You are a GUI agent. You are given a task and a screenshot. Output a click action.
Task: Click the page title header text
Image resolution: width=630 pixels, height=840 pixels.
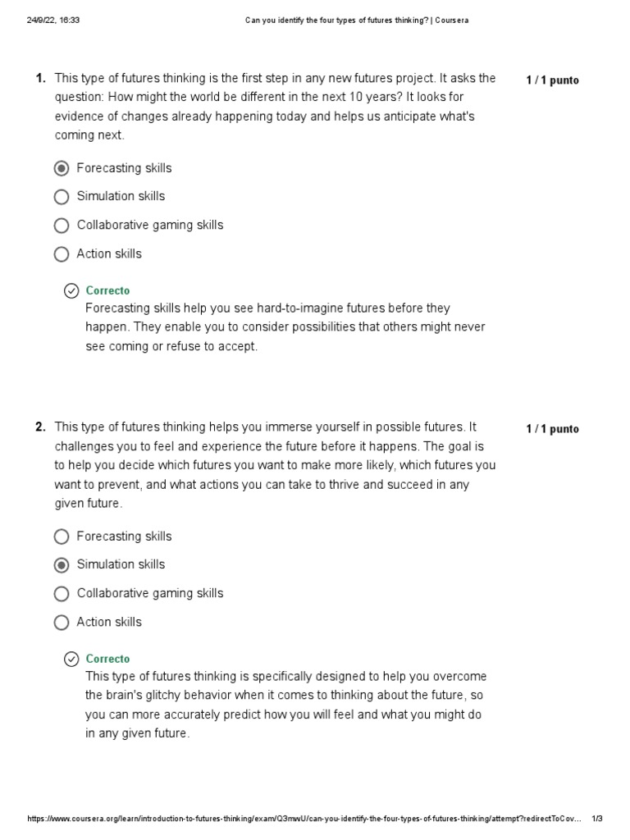pos(357,21)
